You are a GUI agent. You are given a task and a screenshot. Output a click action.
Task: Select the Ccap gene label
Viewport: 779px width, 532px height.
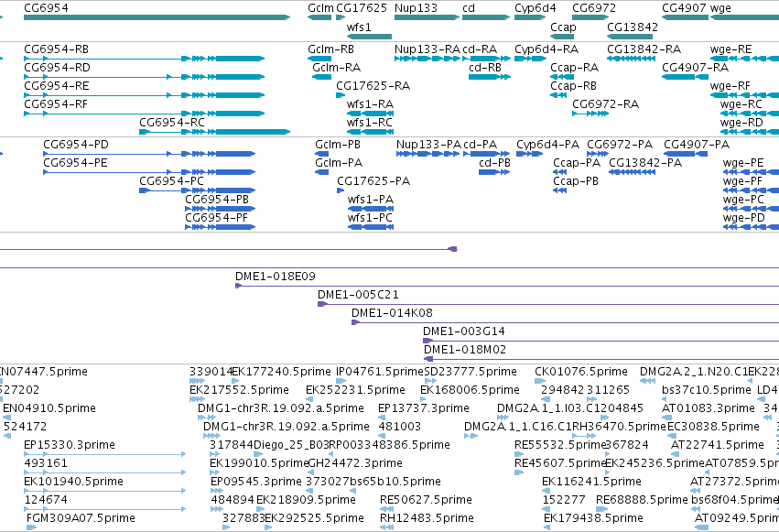tap(563, 27)
